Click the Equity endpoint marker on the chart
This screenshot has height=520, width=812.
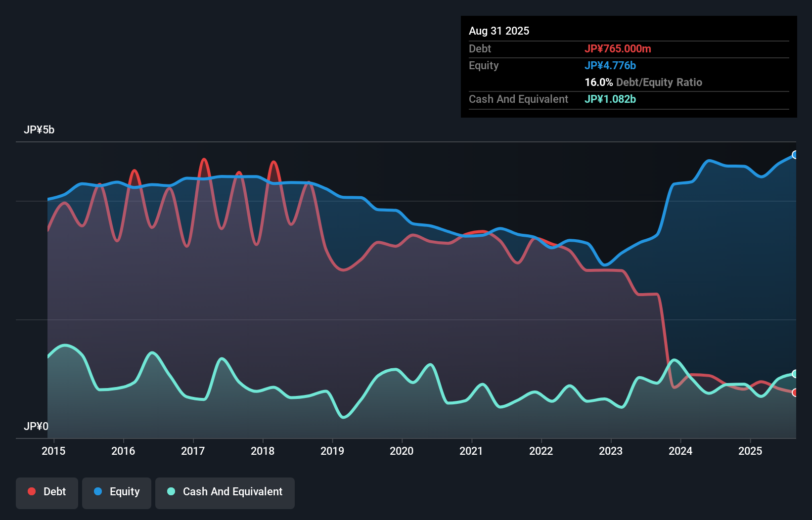click(795, 154)
